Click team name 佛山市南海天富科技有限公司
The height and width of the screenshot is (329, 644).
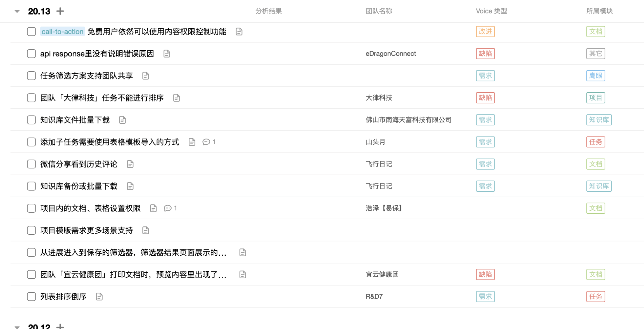(x=409, y=120)
